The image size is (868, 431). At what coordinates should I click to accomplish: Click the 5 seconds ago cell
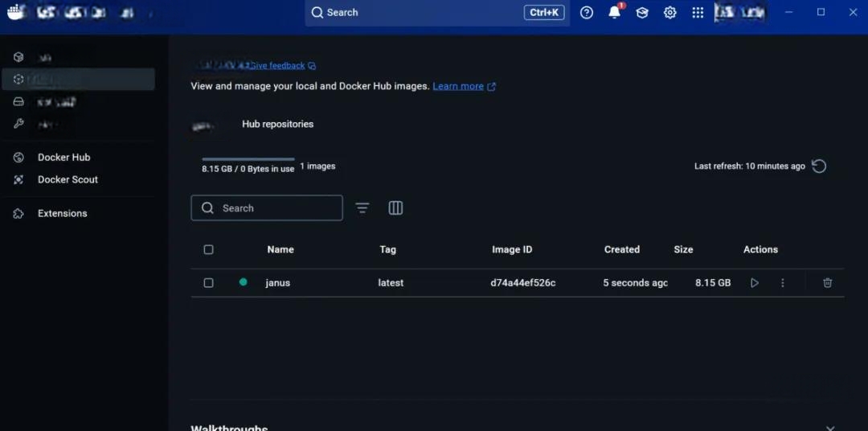tap(636, 283)
